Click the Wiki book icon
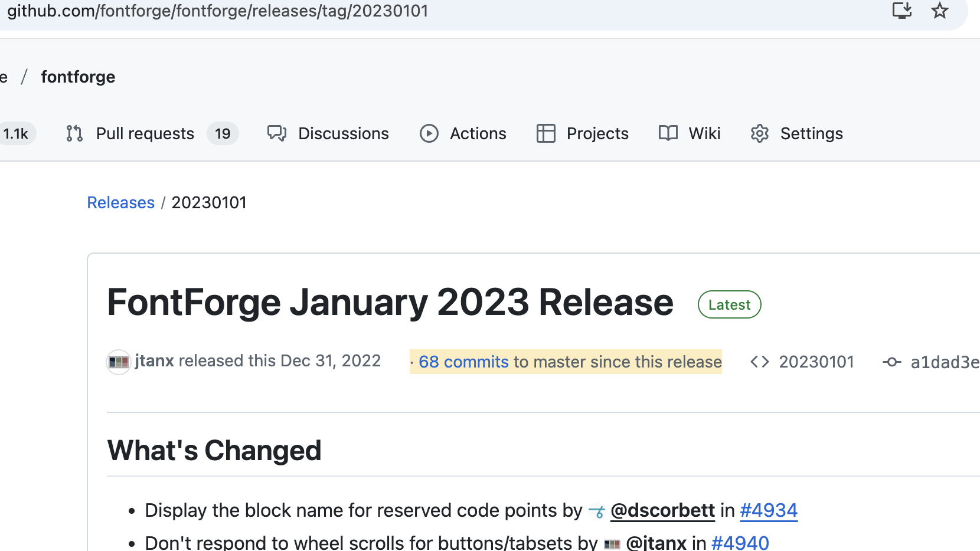The height and width of the screenshot is (551, 980). coord(668,133)
